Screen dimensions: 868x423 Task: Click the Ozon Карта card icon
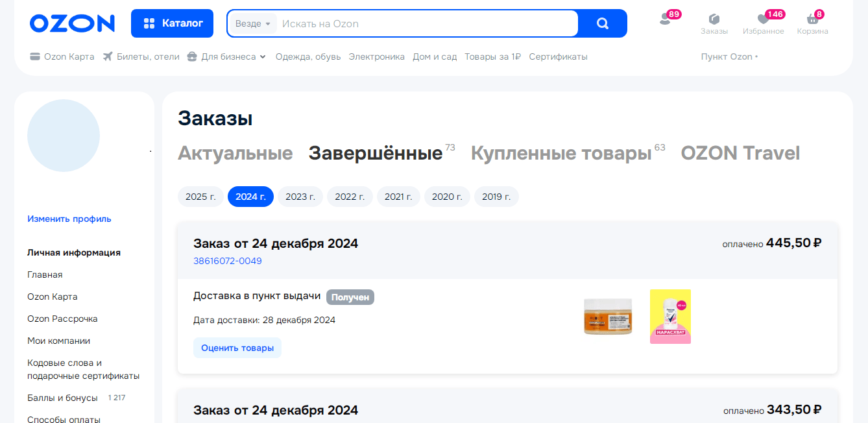(35, 56)
